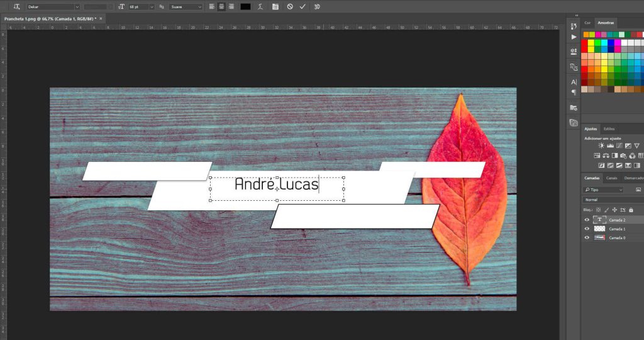This screenshot has height=340, width=644.
Task: Add an Exposure adjustment
Action: pyautogui.click(x=628, y=145)
